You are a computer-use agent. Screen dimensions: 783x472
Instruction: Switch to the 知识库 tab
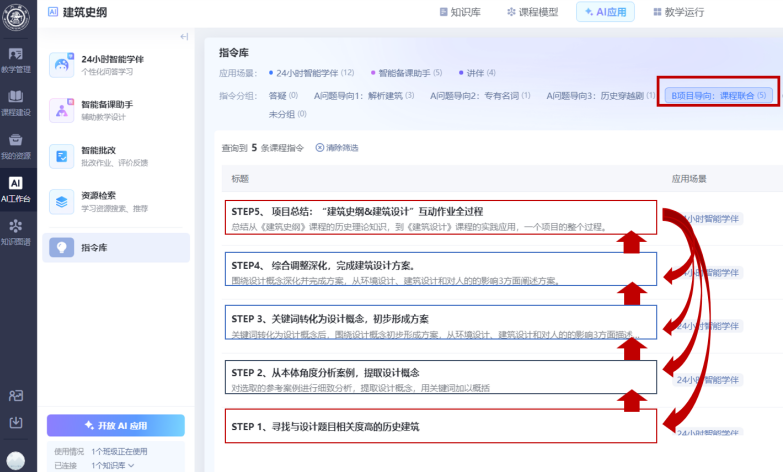point(461,12)
